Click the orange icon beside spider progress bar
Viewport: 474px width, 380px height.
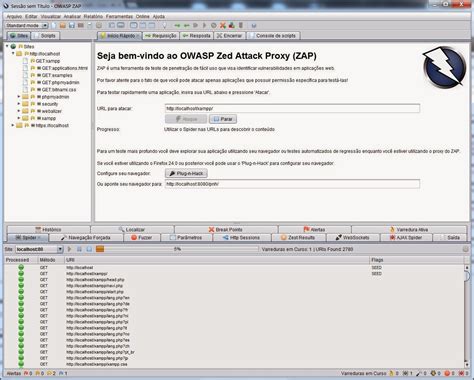point(100,249)
